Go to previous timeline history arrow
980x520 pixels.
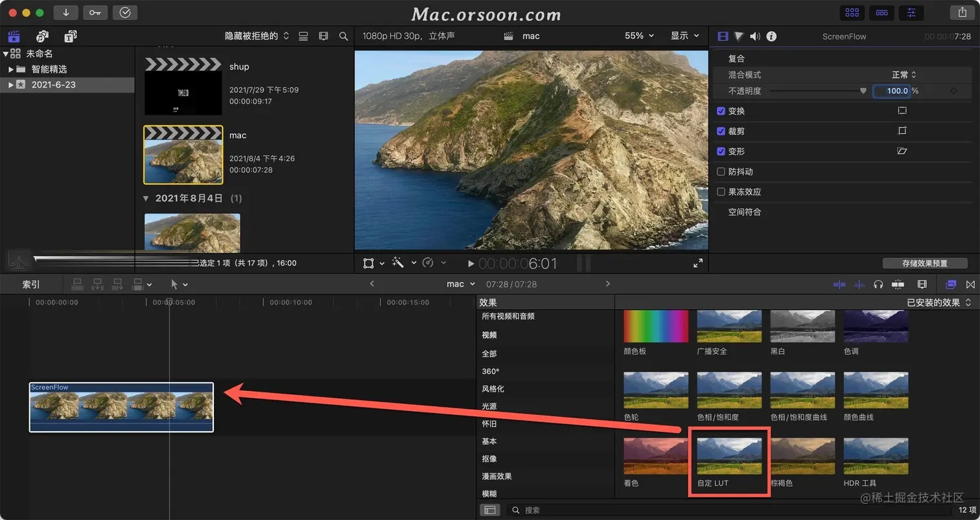click(371, 284)
